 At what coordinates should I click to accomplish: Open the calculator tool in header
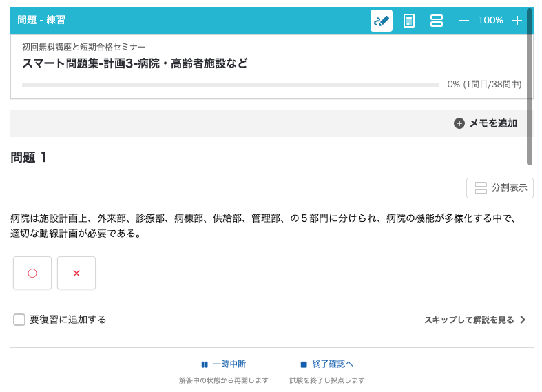(x=409, y=21)
